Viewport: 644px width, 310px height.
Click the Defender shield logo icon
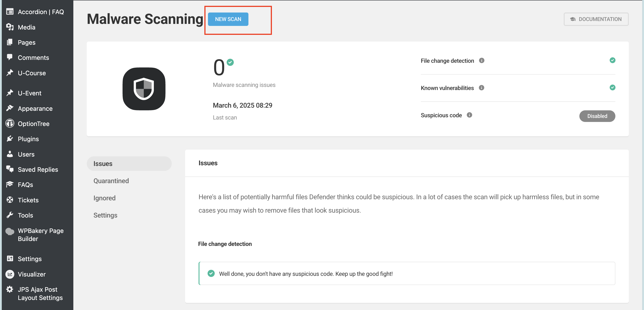click(x=144, y=89)
